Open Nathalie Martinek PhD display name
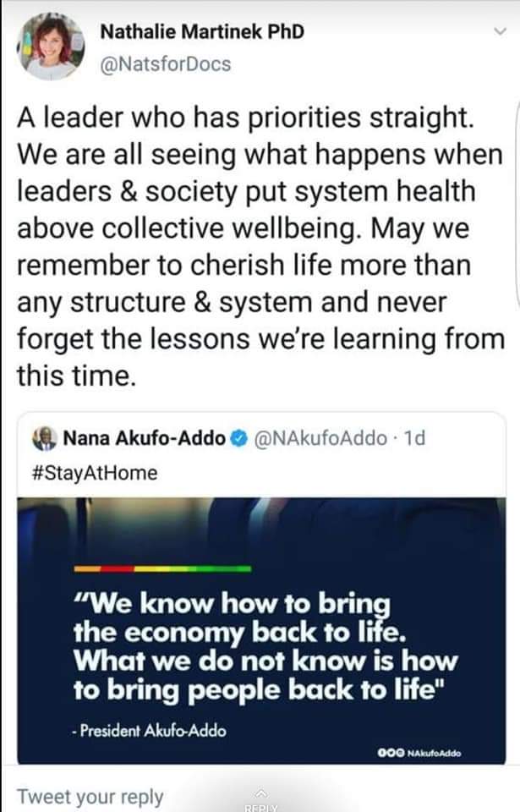Image resolution: width=520 pixels, height=812 pixels. click(202, 31)
